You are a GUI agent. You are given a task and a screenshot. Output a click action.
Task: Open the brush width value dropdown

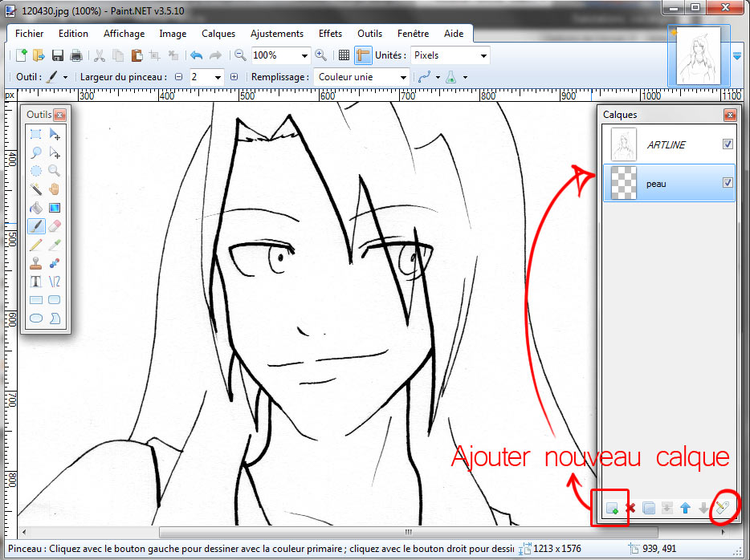[x=218, y=77]
